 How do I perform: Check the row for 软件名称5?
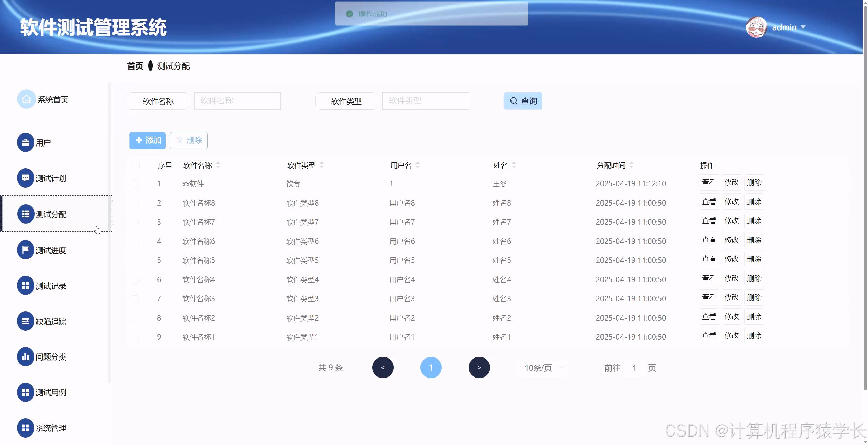[x=135, y=260]
